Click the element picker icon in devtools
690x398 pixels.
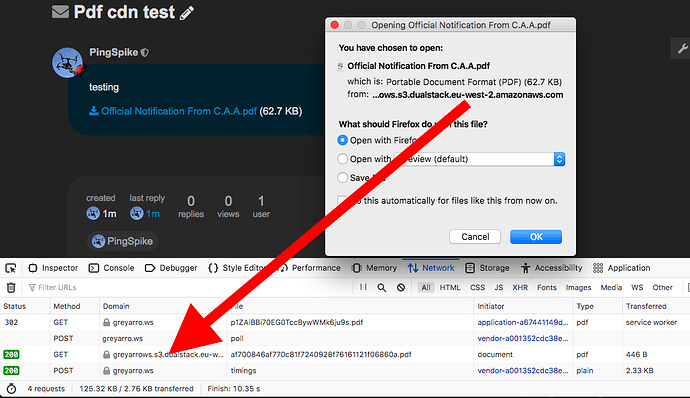pos(11,268)
